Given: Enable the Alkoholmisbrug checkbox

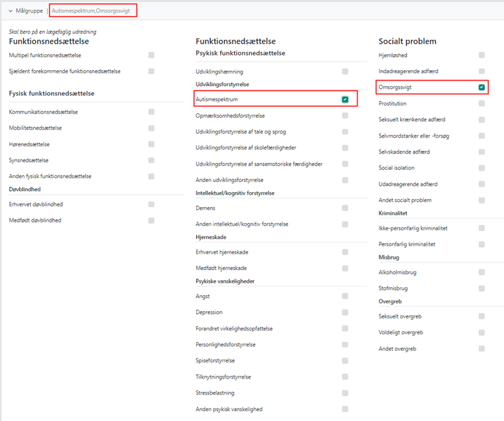Looking at the screenshot, I should (481, 272).
